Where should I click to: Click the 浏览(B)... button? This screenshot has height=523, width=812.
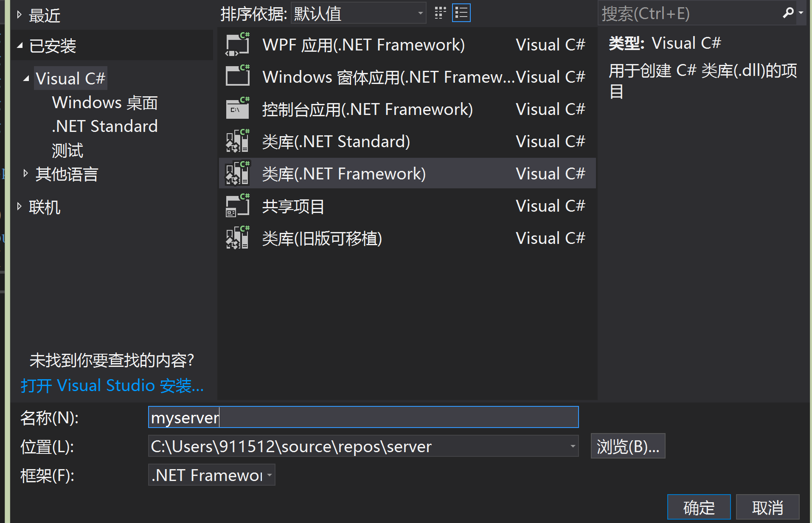[x=628, y=446]
